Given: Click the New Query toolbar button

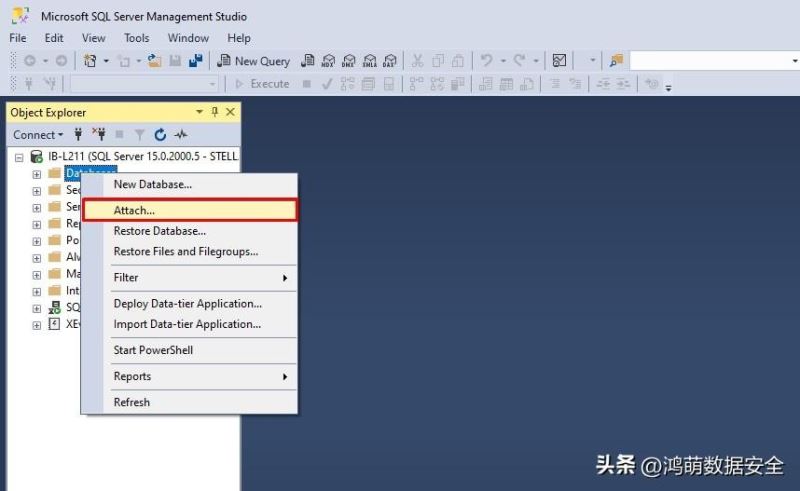Looking at the screenshot, I should click(x=254, y=61).
